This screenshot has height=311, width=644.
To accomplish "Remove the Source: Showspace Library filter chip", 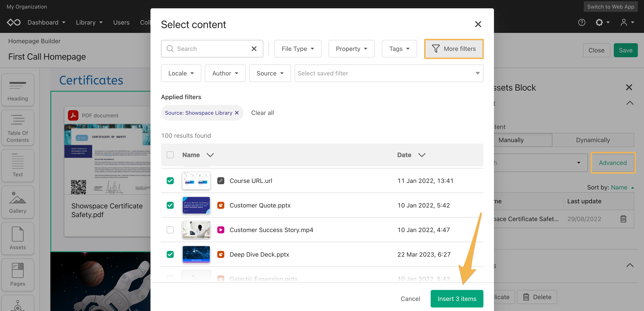I will point(237,113).
